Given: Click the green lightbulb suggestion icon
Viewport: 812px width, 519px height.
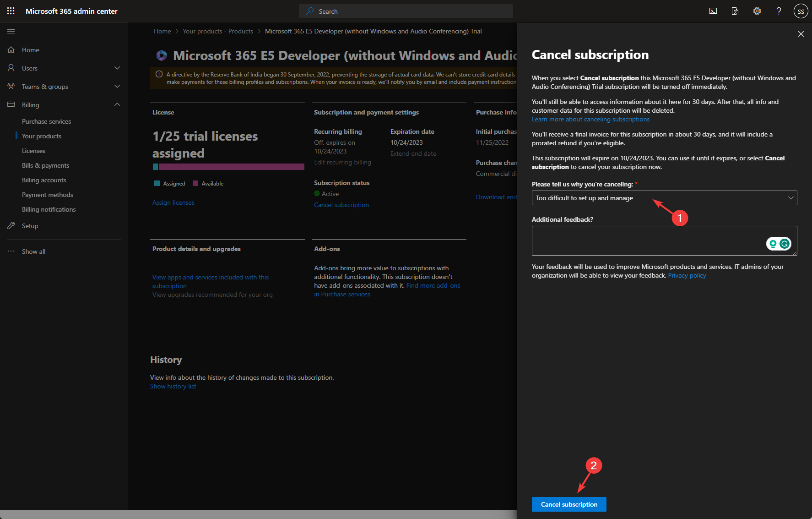Looking at the screenshot, I should coord(773,244).
